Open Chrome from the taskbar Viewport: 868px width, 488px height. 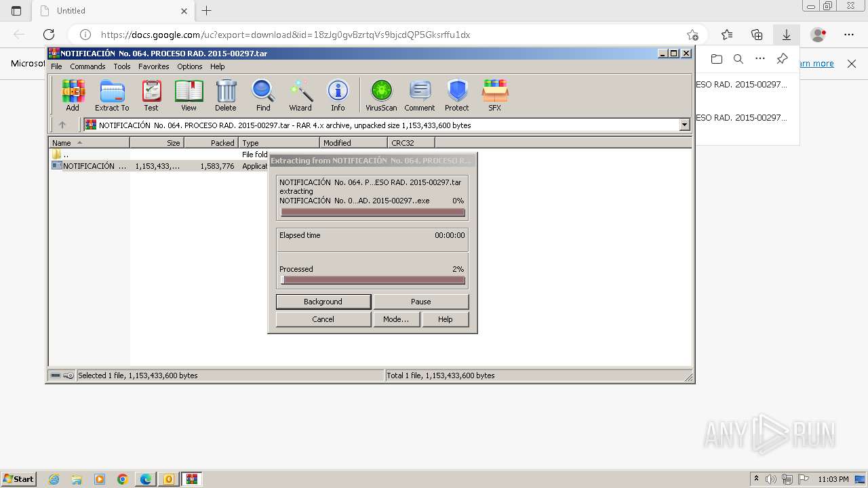[123, 479]
